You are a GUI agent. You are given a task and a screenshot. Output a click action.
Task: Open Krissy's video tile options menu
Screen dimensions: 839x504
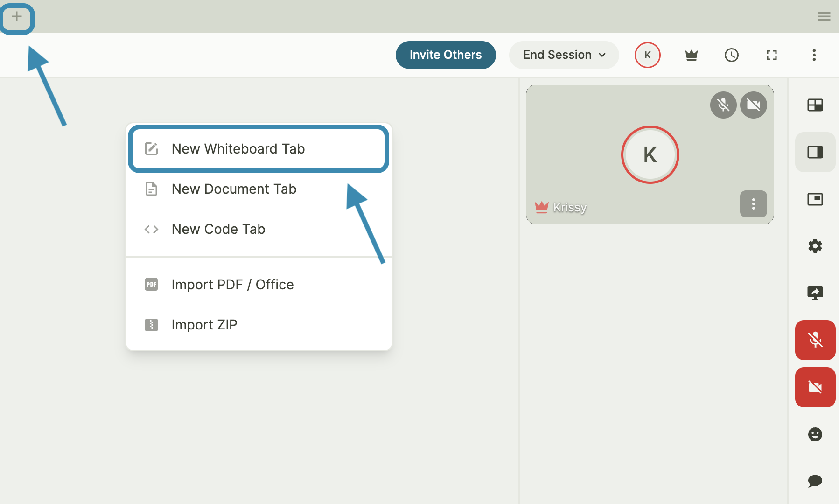coord(753,204)
